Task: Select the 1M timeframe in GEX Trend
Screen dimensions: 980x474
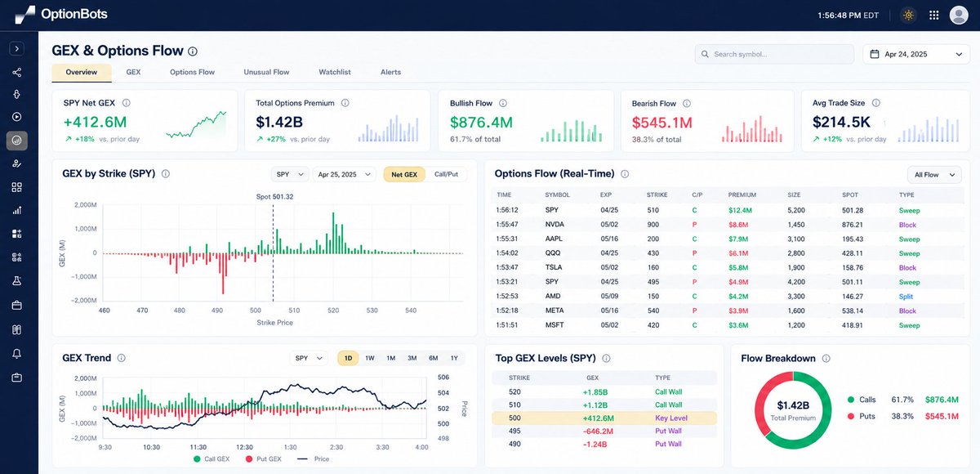Action: pyautogui.click(x=391, y=358)
